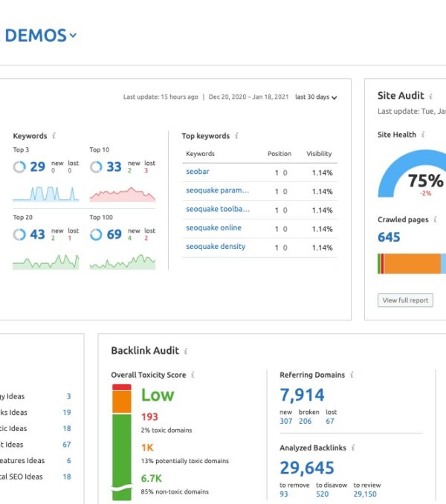The height and width of the screenshot is (504, 446).
Task: Click info icon beside Top keywords
Action: [x=236, y=136]
